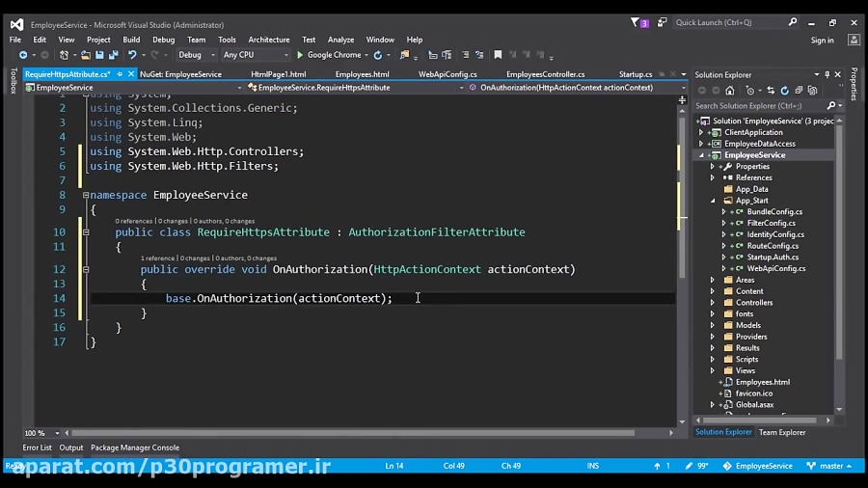
Task: Collapse the RequireHttpsAttribute class code block
Action: (86, 232)
